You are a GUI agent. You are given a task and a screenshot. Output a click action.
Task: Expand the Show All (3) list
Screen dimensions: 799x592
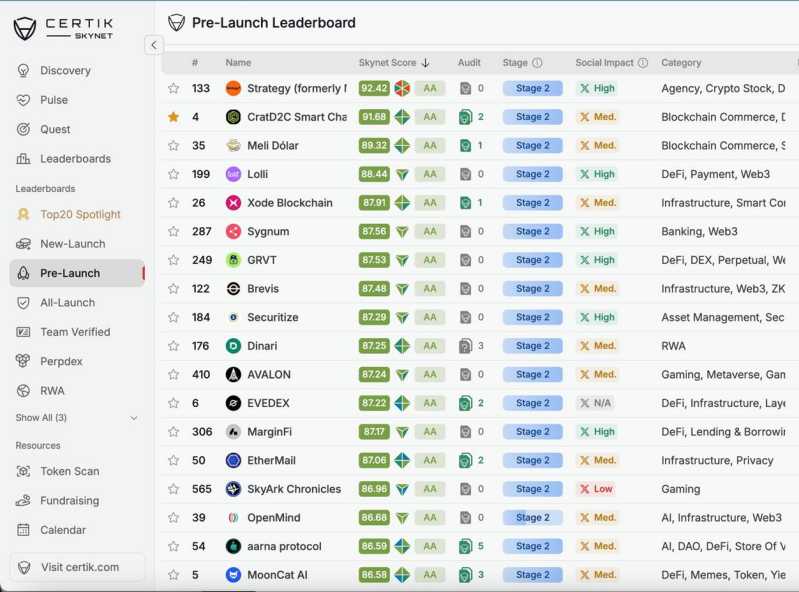tap(76, 418)
